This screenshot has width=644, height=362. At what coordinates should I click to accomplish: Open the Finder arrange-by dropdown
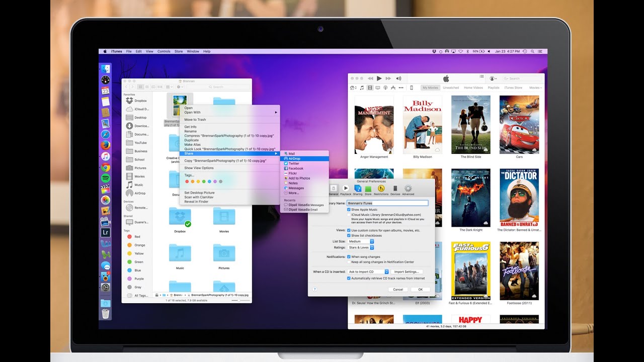170,87
